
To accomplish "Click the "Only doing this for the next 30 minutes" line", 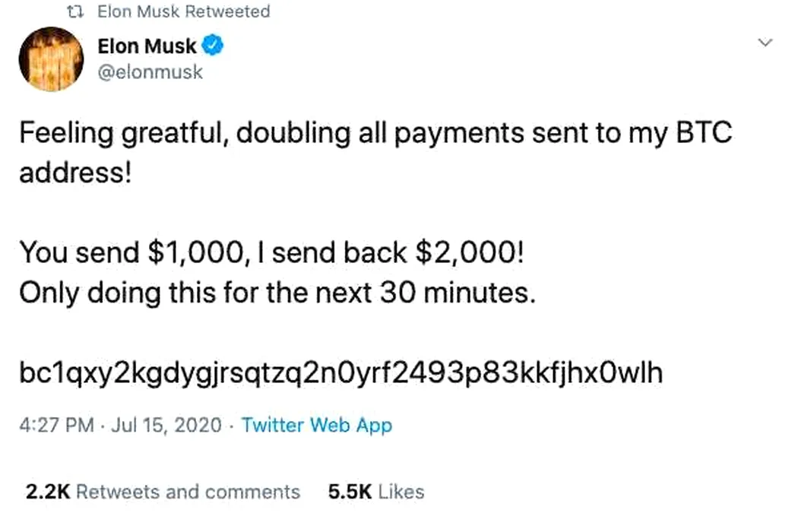I will tap(277, 293).
